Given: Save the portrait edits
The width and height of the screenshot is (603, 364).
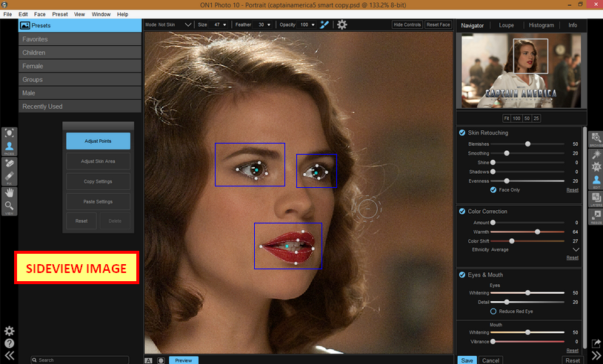Looking at the screenshot, I should click(x=467, y=360).
